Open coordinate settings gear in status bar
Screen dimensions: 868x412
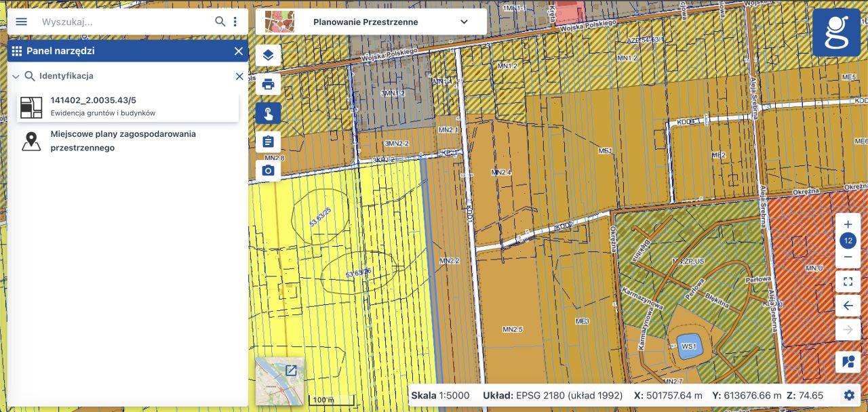(x=849, y=396)
